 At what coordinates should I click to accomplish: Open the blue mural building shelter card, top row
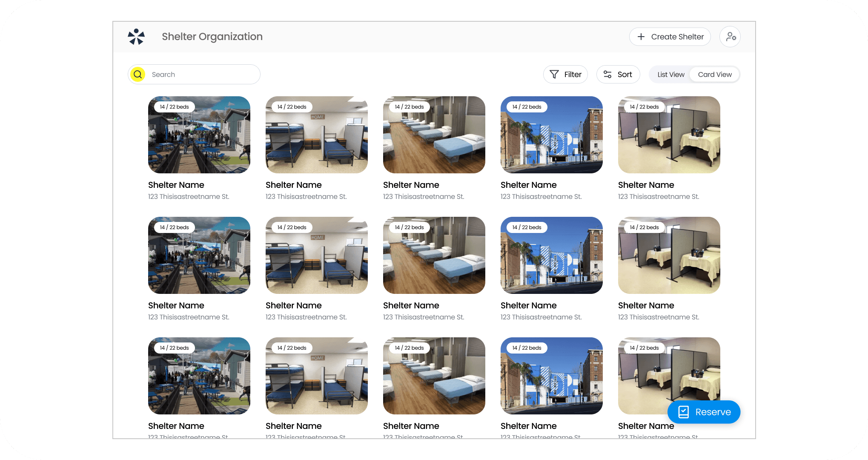click(551, 139)
